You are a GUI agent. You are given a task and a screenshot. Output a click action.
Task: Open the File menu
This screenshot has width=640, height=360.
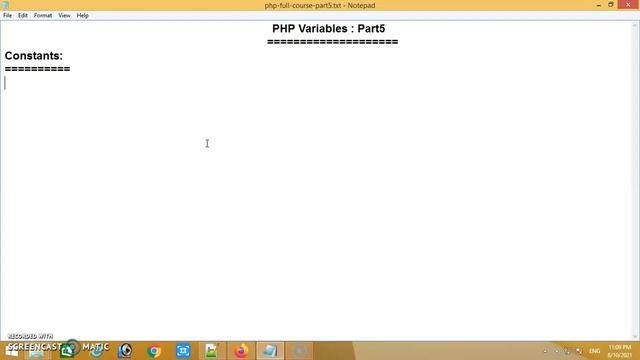7,16
